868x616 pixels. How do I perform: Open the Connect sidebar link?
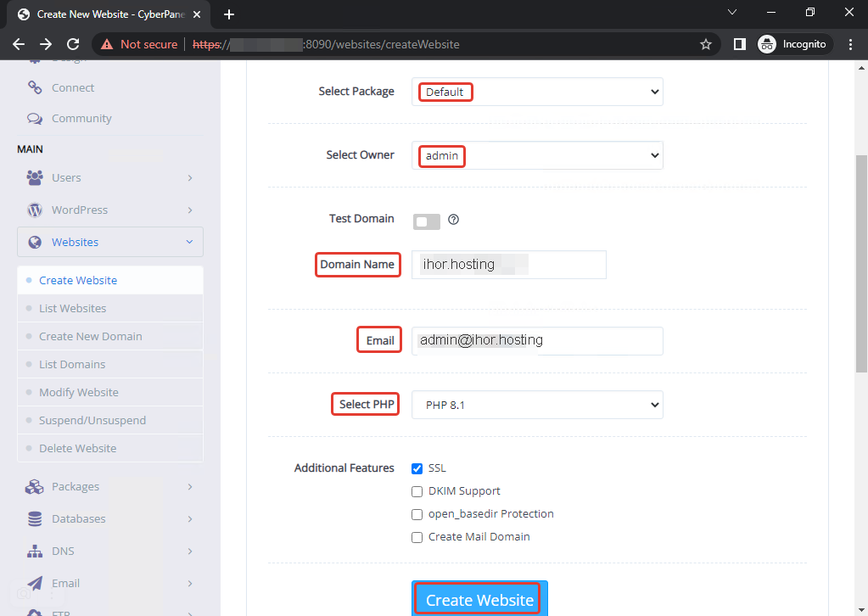tap(72, 87)
